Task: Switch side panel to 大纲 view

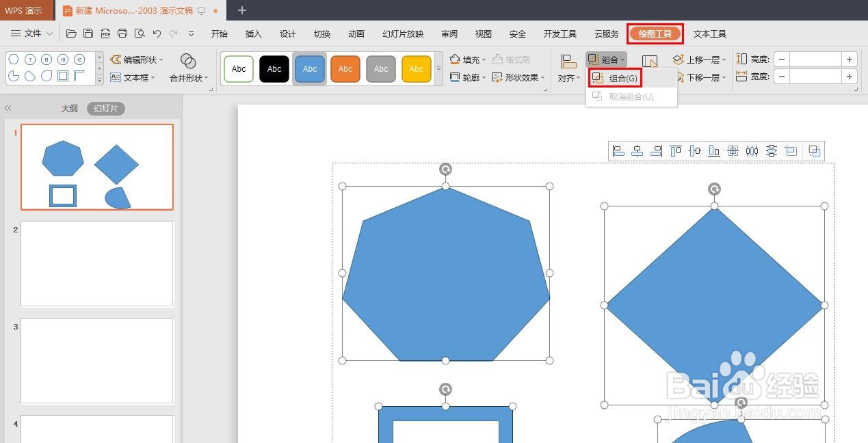Action: 70,109
